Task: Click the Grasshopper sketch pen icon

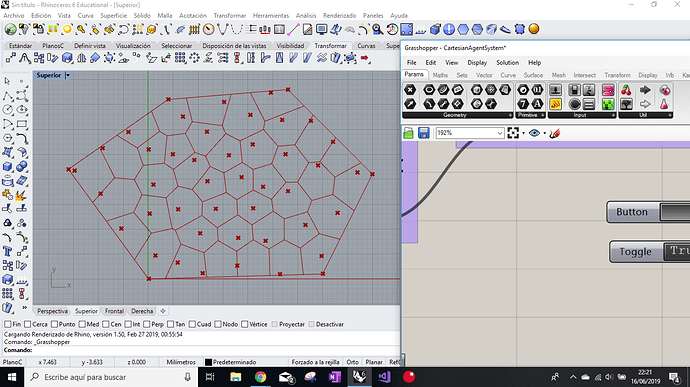Action: pyautogui.click(x=554, y=133)
